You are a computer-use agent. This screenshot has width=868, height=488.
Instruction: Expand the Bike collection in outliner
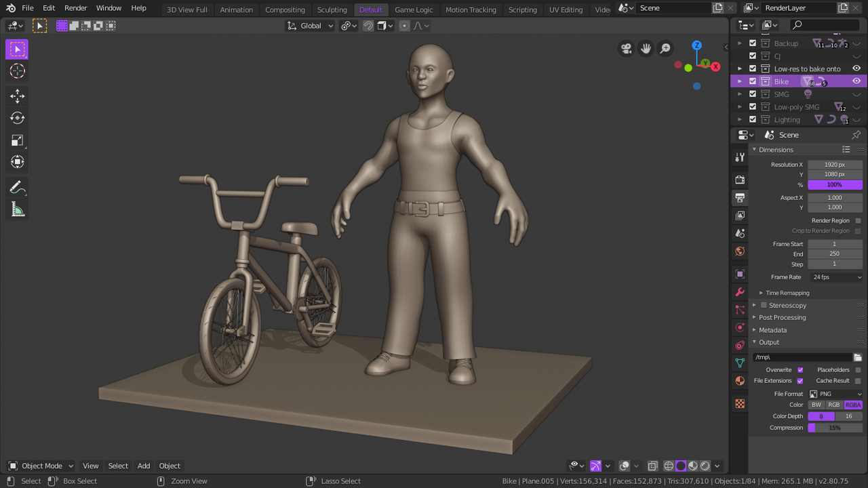click(x=740, y=81)
